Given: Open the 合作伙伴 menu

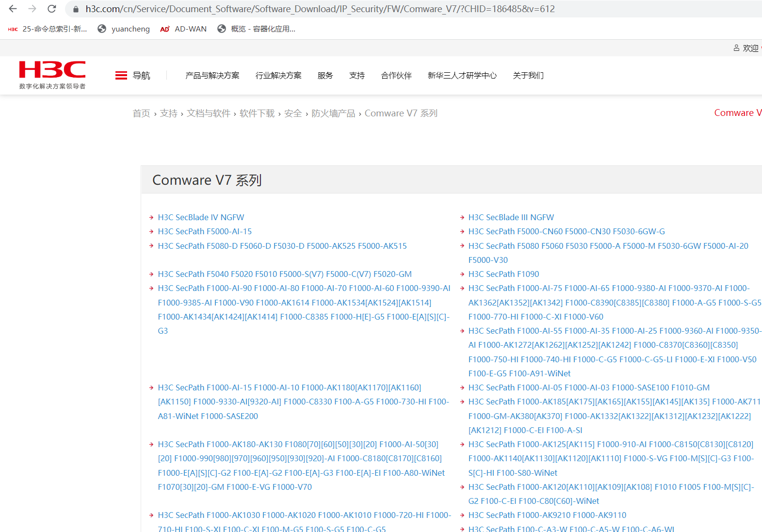Looking at the screenshot, I should (x=396, y=75).
